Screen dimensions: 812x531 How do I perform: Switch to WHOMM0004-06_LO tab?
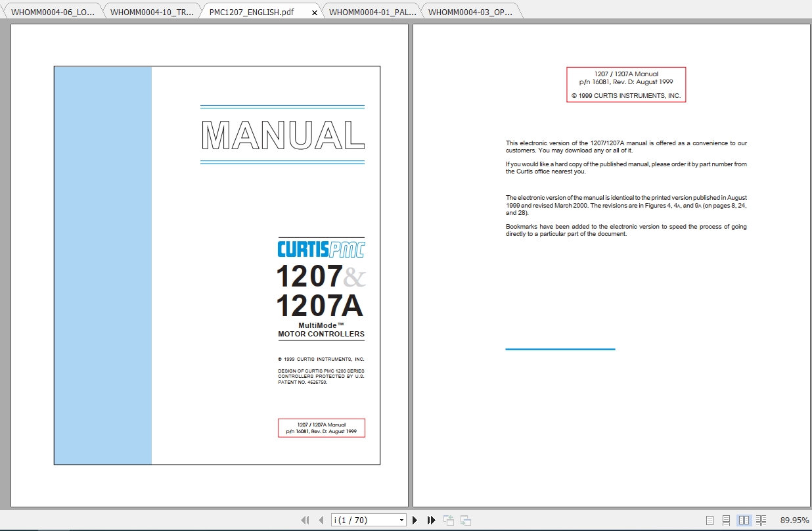point(53,12)
